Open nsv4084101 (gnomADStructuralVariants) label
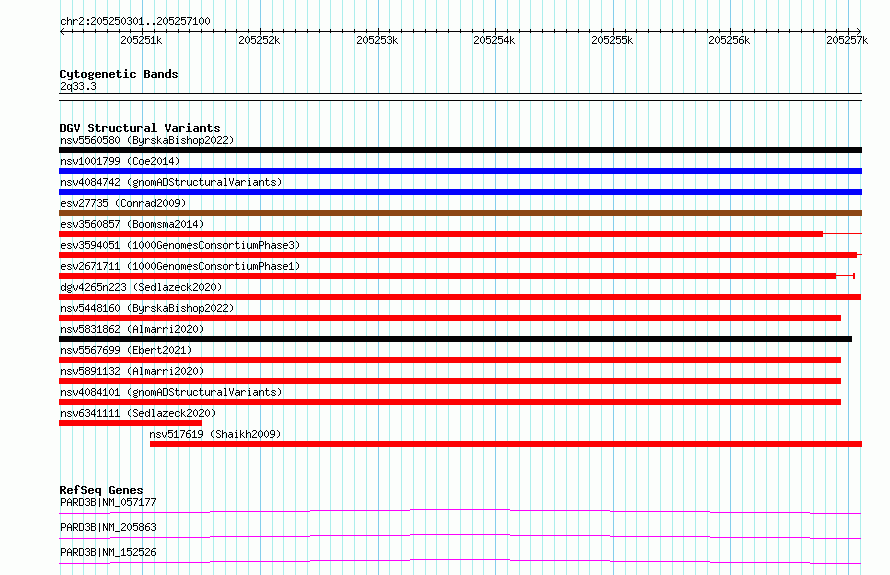 [x=171, y=392]
